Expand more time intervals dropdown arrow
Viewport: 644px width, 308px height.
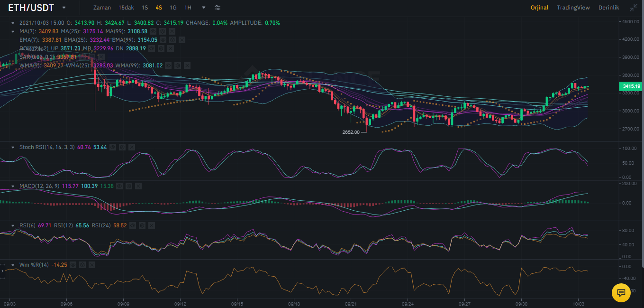pyautogui.click(x=204, y=8)
